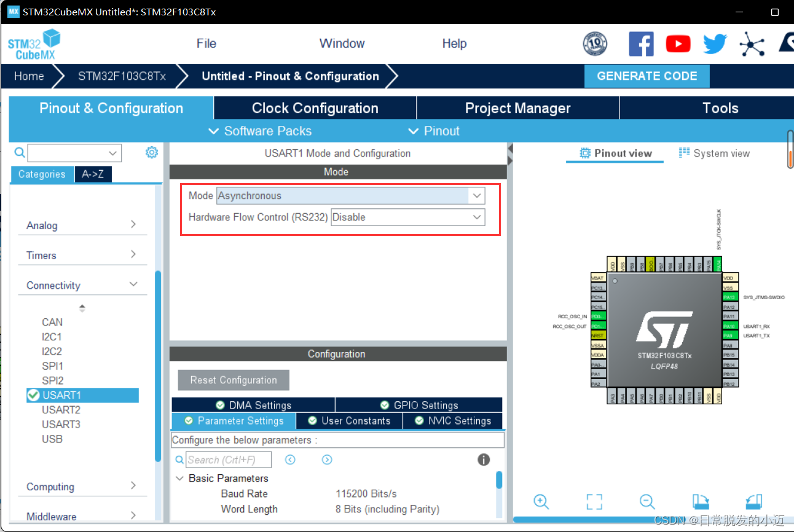Click the PD0 RCC_OSC_IN pin
794x532 pixels.
pyautogui.click(x=597, y=316)
